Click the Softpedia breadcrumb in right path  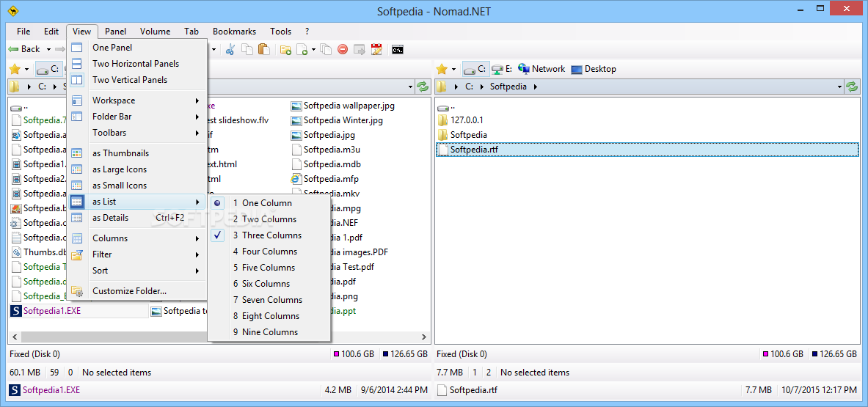pos(508,87)
